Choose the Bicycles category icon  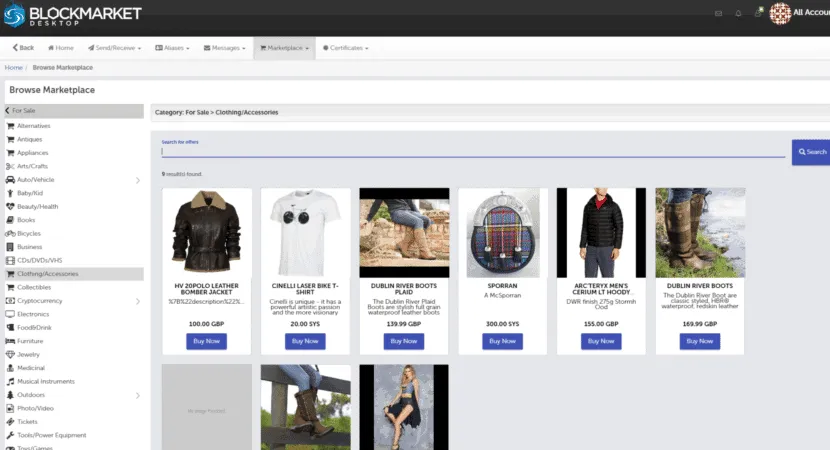[x=10, y=233]
